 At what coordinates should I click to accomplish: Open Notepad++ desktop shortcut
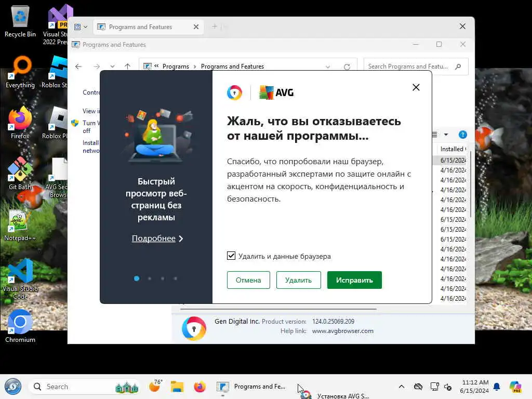tap(20, 225)
